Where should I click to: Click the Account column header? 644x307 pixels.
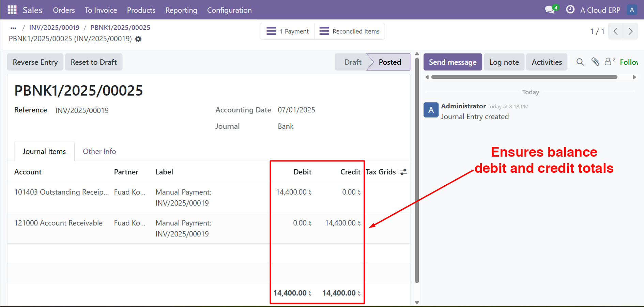pyautogui.click(x=28, y=172)
